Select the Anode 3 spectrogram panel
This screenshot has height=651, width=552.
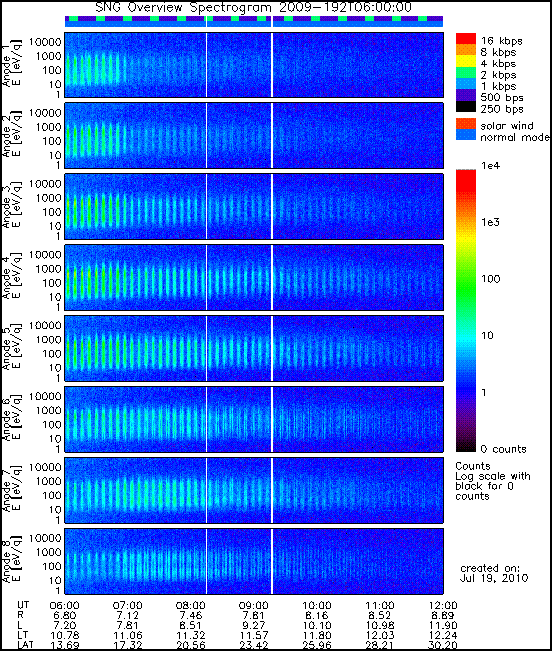coord(254,206)
